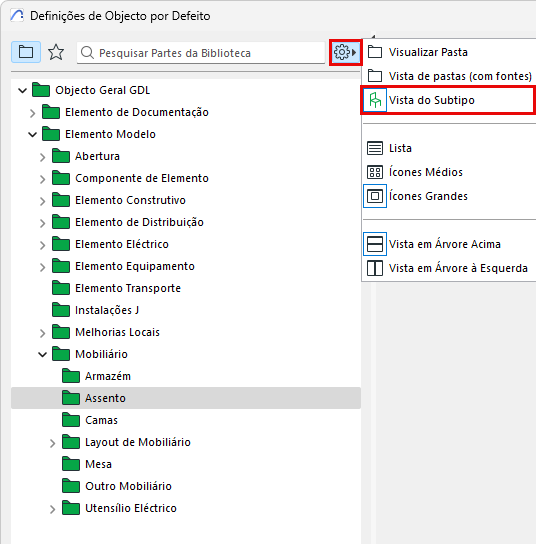Expand the Layout de Mobiliário folder

tap(52, 443)
